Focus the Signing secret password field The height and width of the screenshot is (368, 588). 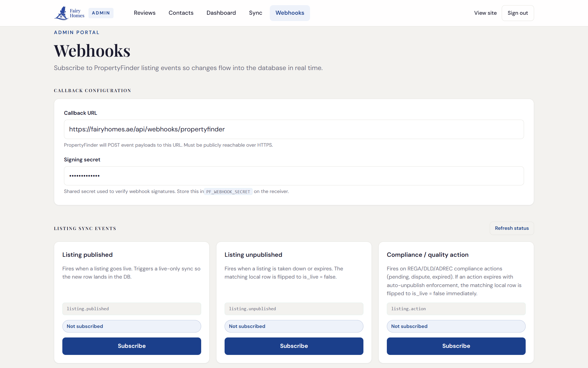(294, 176)
